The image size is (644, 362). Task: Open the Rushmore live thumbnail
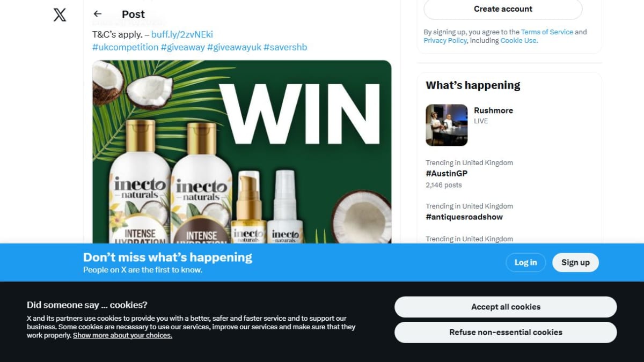pyautogui.click(x=447, y=125)
